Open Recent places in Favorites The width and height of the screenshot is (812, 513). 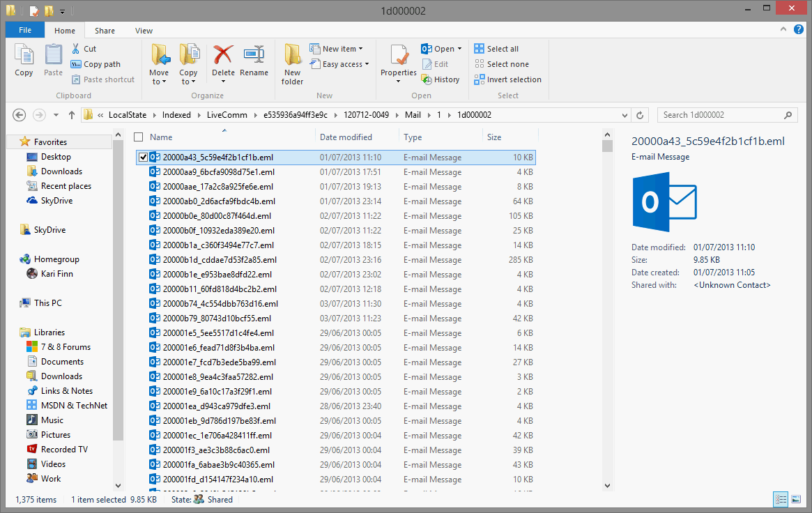click(x=59, y=186)
